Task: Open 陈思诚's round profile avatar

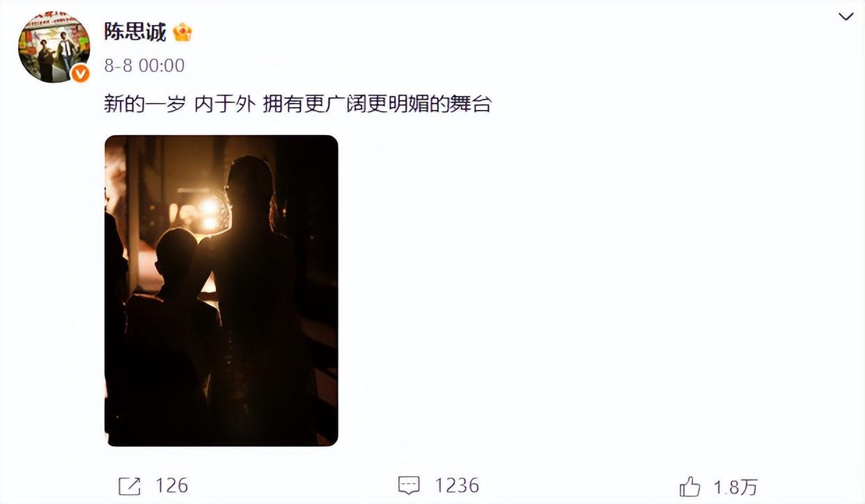Action: [54, 47]
